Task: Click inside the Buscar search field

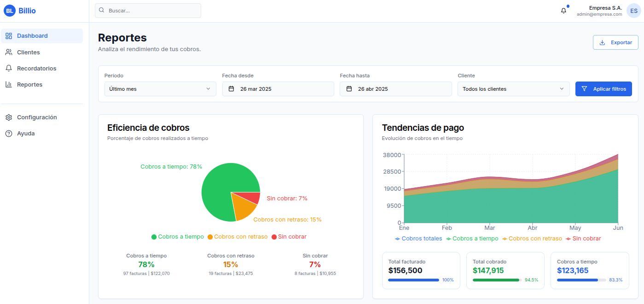Action: pyautogui.click(x=147, y=10)
